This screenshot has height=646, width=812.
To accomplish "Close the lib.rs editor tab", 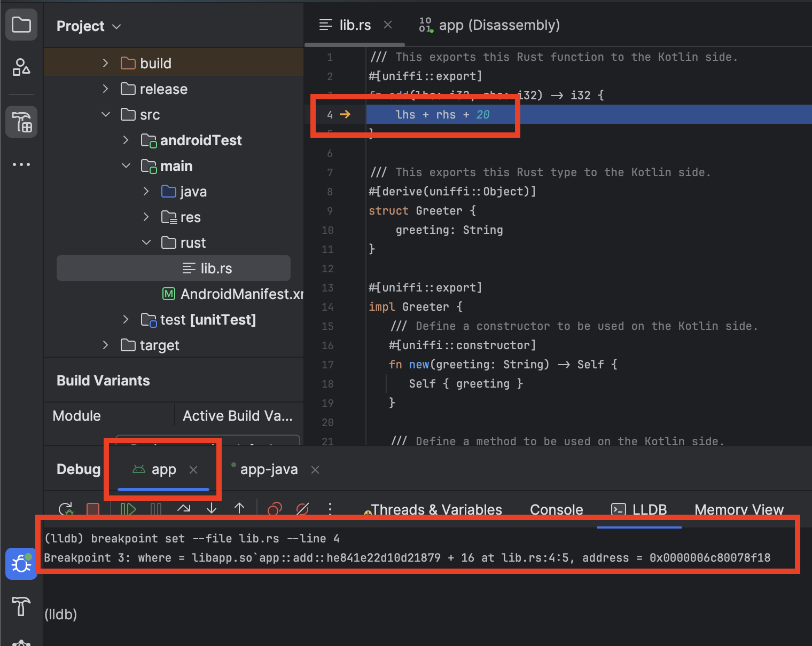I will [388, 25].
